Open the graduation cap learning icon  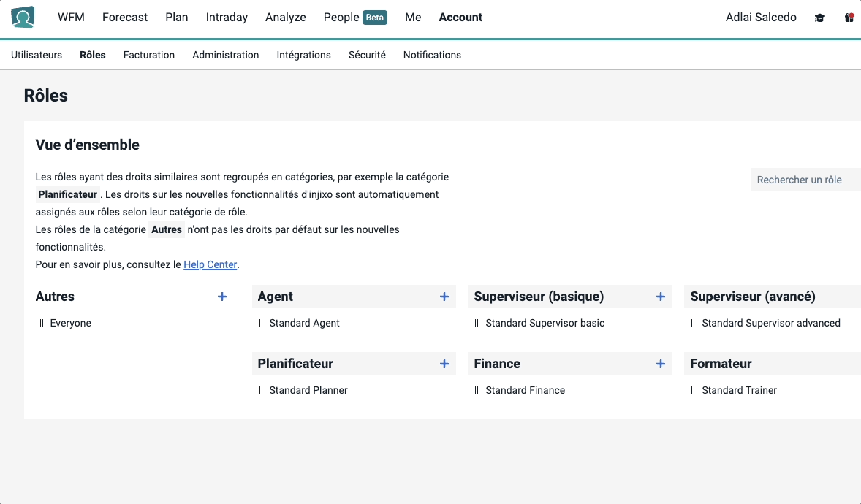click(x=819, y=18)
